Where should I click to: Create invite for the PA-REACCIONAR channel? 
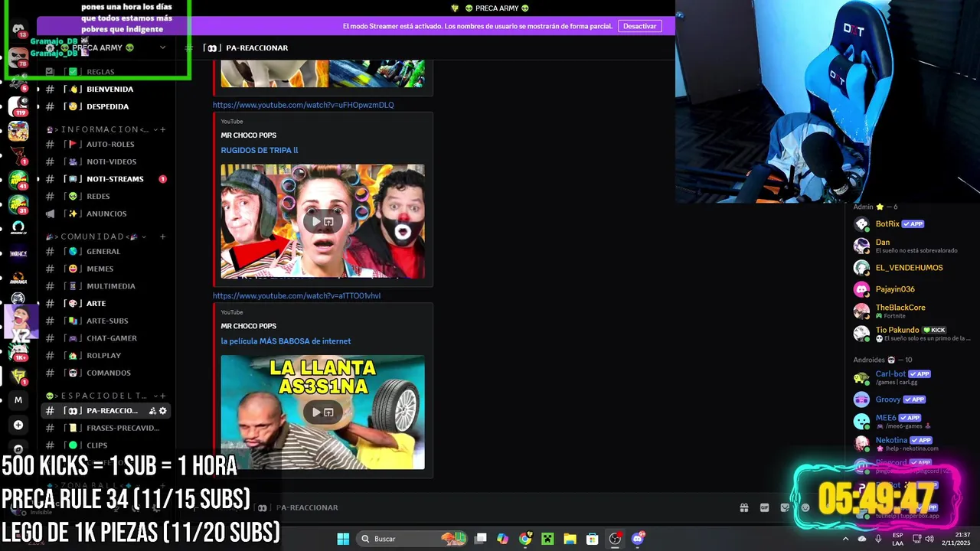pyautogui.click(x=152, y=411)
